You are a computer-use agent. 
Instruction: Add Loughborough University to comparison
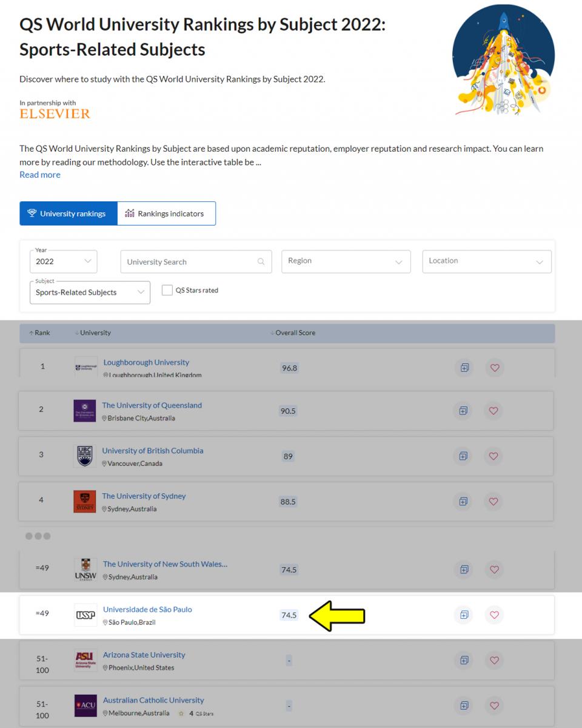click(464, 368)
